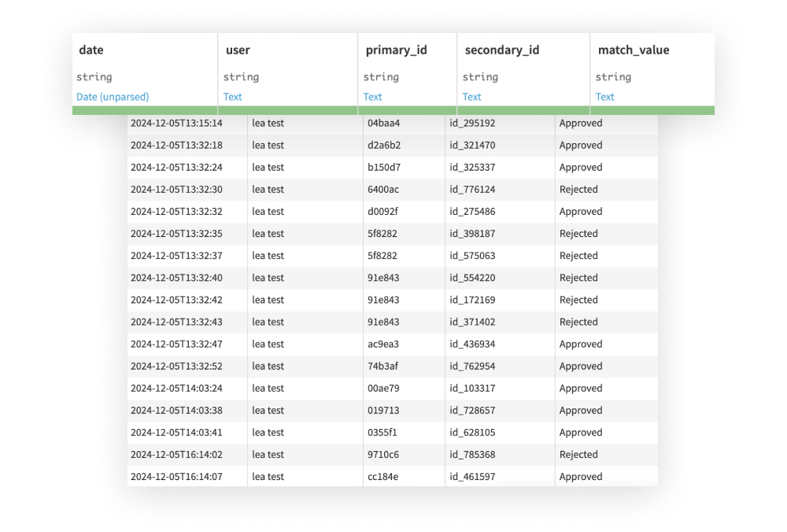The height and width of the screenshot is (532, 787).
Task: Click primary_id cell d0092f
Action: click(x=383, y=212)
